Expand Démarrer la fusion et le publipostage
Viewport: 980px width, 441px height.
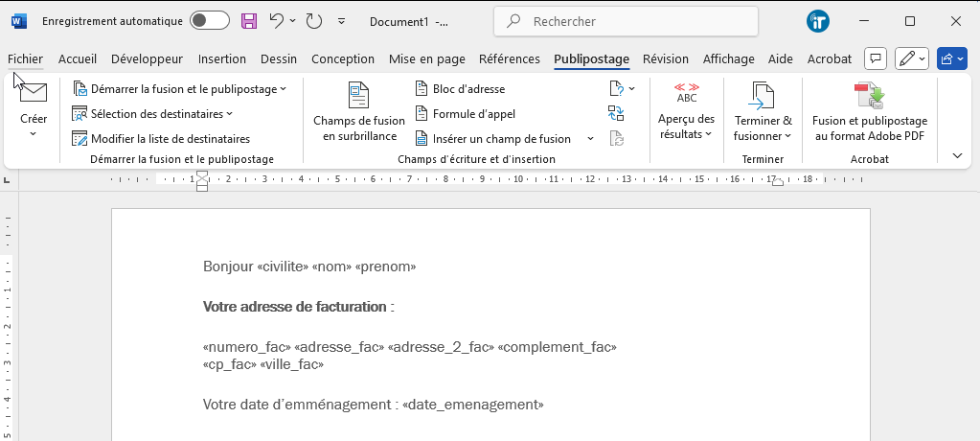click(180, 89)
